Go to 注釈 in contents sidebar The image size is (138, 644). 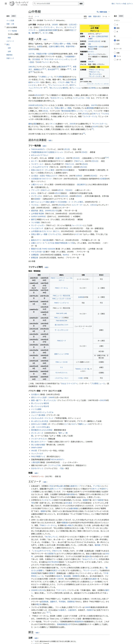point(9,48)
